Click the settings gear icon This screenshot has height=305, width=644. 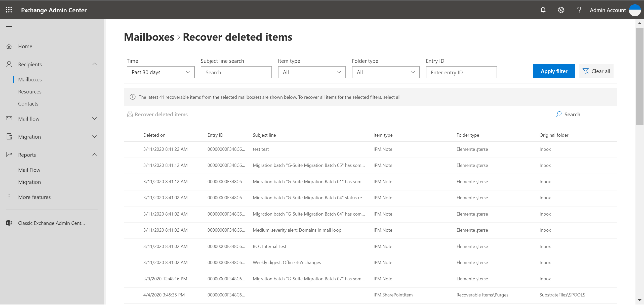tap(560, 10)
